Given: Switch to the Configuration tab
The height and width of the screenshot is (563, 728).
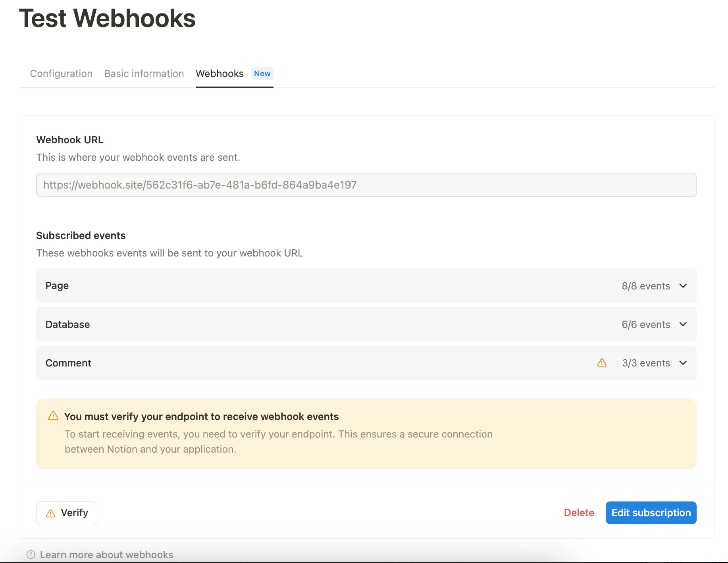Looking at the screenshot, I should (x=61, y=73).
